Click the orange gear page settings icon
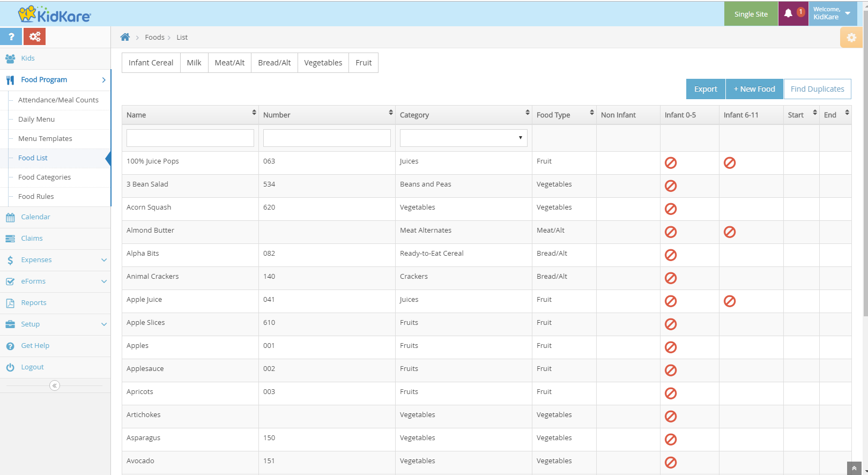 851,38
